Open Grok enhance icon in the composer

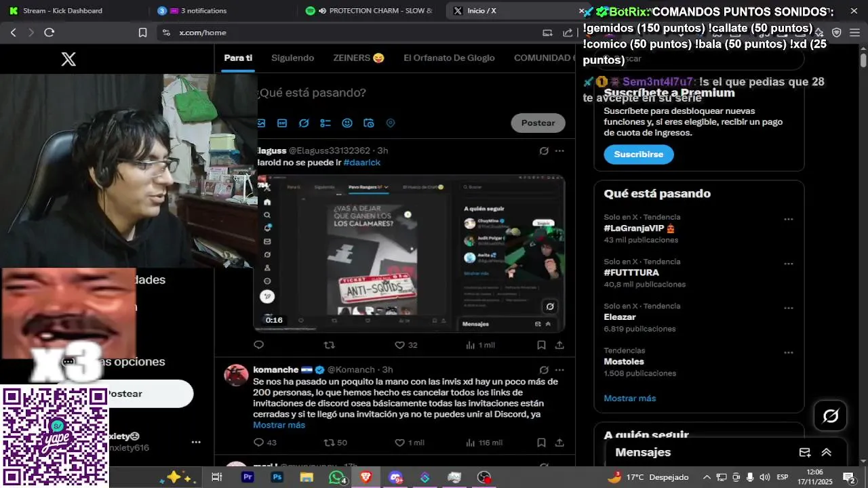(304, 123)
